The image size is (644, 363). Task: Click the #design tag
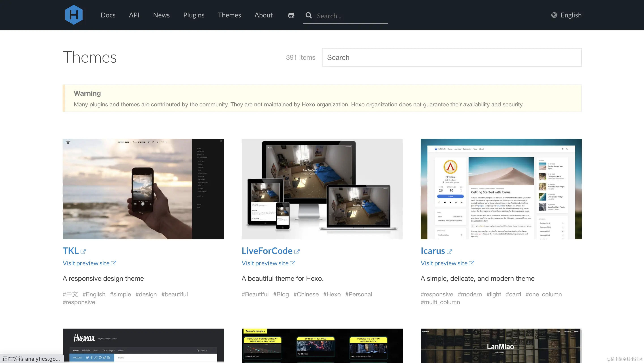pos(146,294)
